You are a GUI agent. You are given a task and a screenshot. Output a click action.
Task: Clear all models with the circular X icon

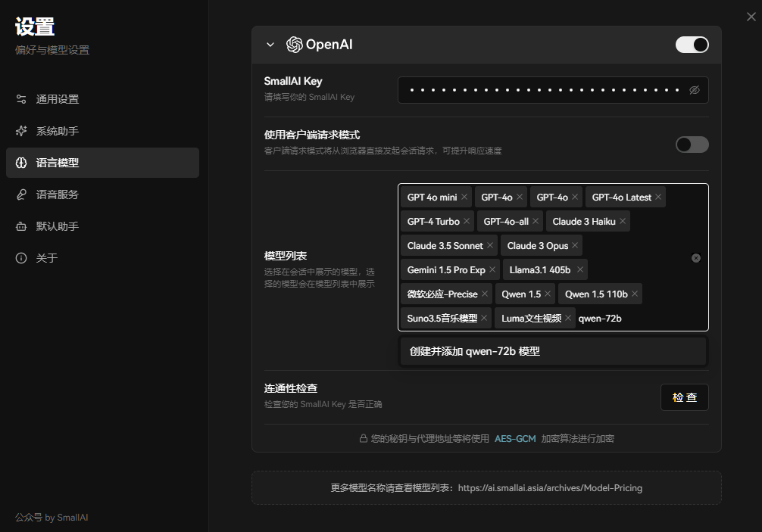point(696,258)
